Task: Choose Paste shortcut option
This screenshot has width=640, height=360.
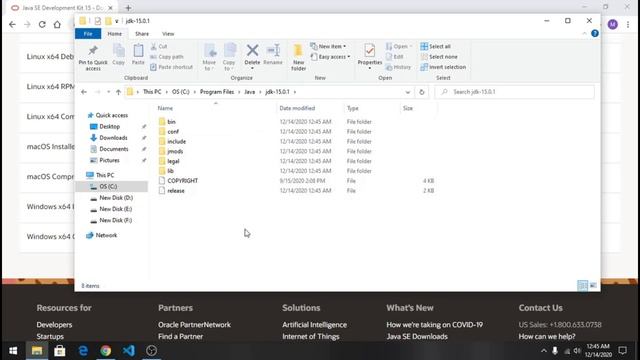Action: click(x=171, y=67)
